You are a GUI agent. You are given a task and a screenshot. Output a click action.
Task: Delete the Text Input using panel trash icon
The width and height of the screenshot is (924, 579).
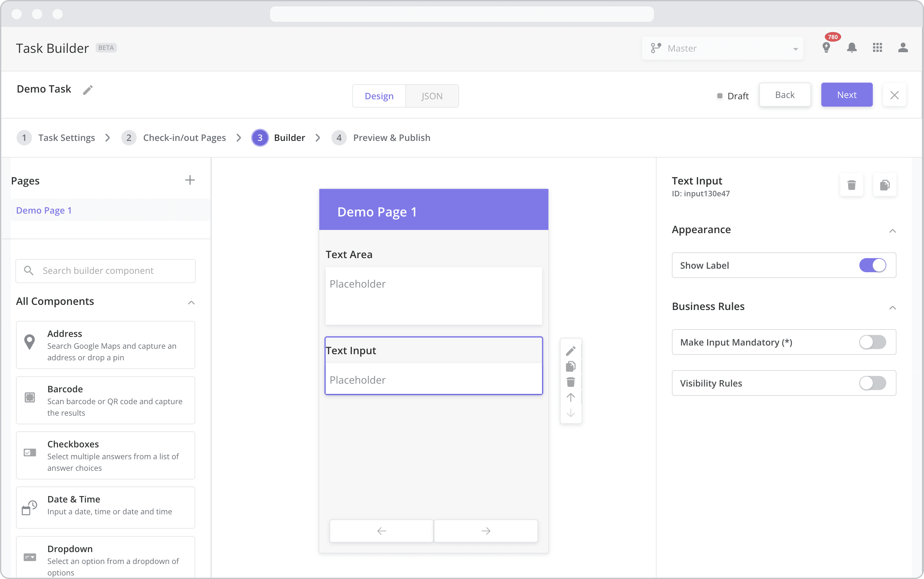tap(851, 185)
